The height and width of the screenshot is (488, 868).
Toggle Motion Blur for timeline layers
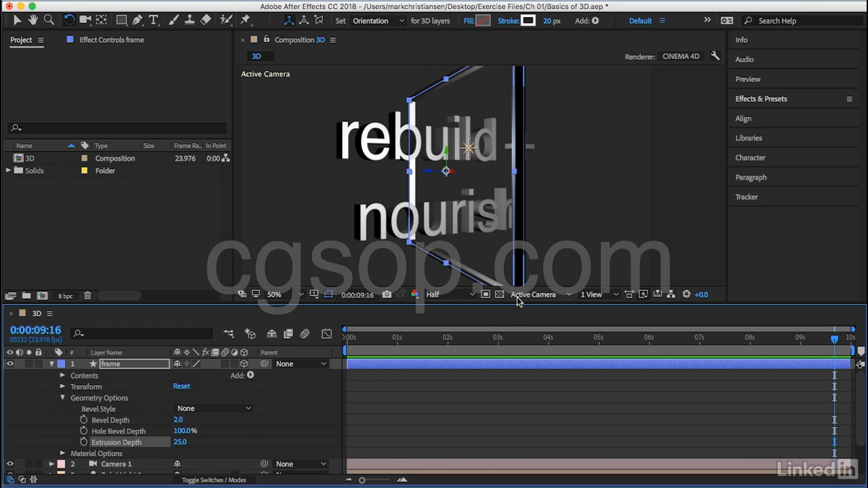coord(305,333)
